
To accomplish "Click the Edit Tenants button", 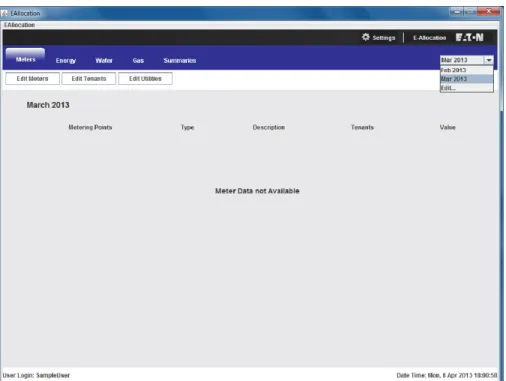I will click(89, 79).
